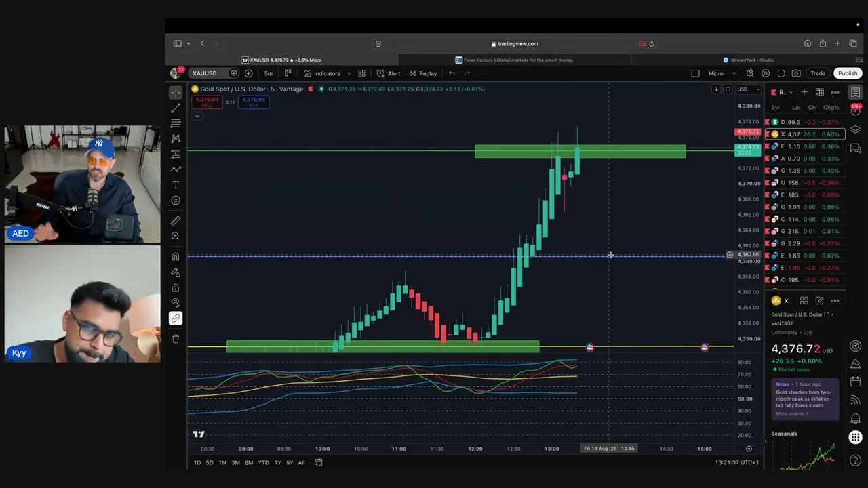Screen dimensions: 868x488
Task: Edit the symbol note pencil icon
Action: tap(819, 301)
